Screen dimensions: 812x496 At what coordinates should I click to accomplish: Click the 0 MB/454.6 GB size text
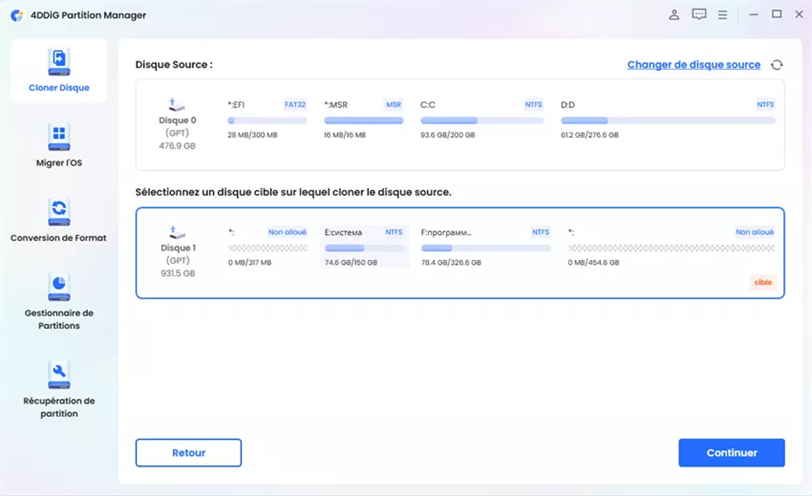pos(593,262)
